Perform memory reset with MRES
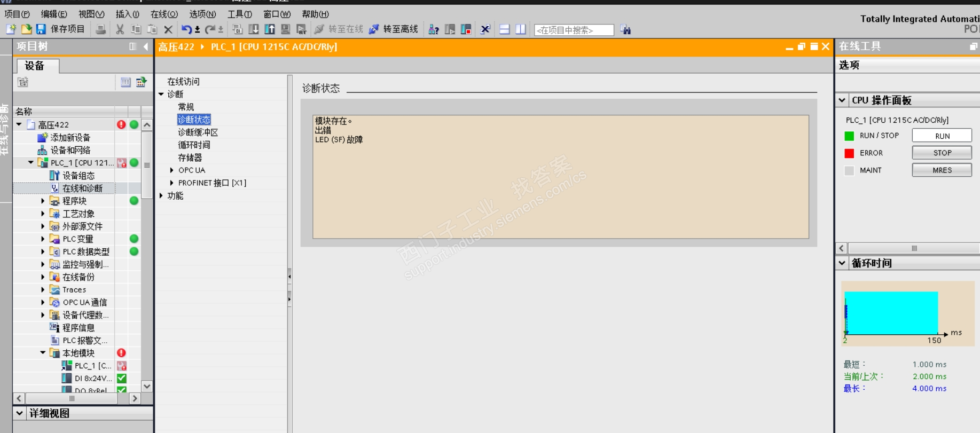Screen dimensions: 980x433 (942, 170)
